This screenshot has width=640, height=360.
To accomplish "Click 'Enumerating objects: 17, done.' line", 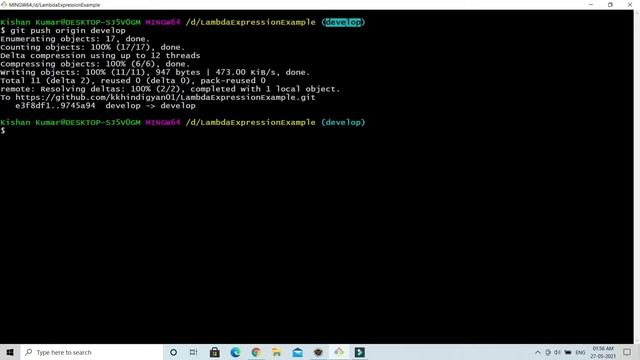I will [x=75, y=39].
